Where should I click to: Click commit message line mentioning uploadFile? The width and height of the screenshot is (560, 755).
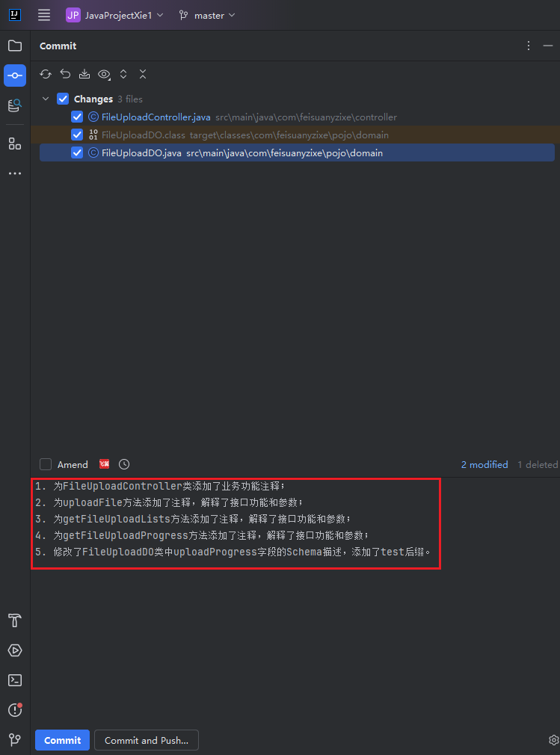click(x=169, y=502)
